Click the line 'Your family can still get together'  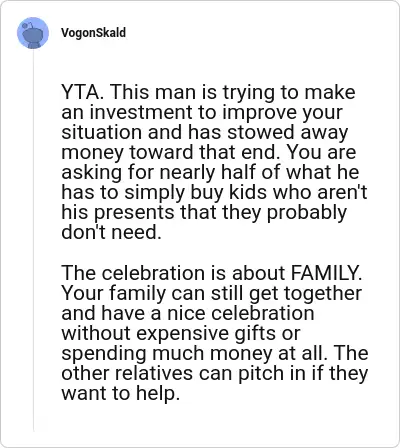coord(212,293)
